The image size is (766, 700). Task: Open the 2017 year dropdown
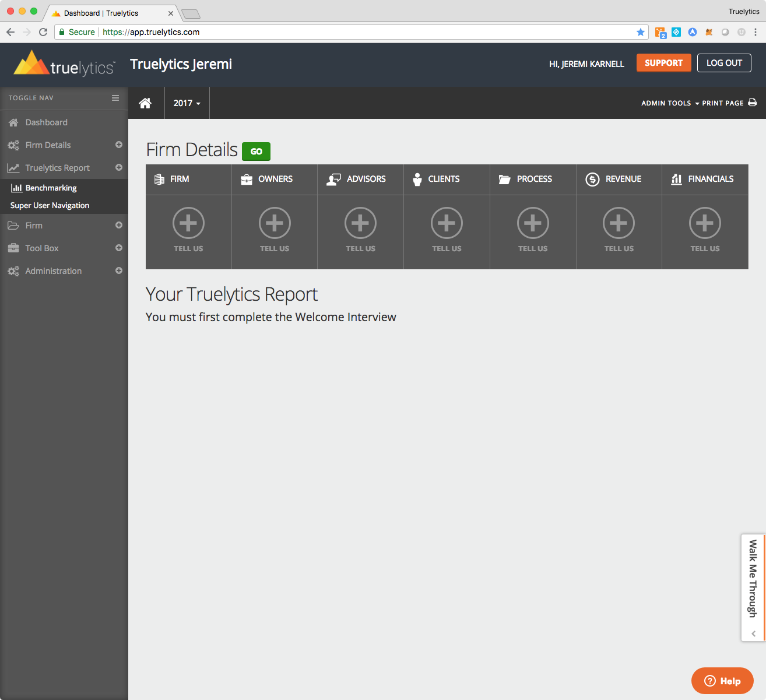tap(187, 103)
